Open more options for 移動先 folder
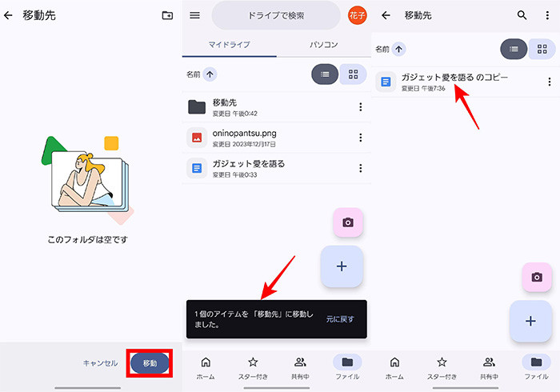The image size is (560, 392). (360, 106)
